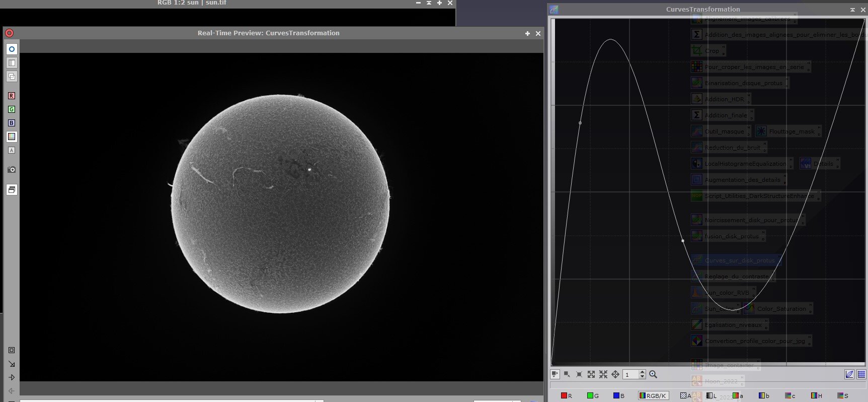This screenshot has height=402, width=868.
Task: Select the RGB/K channel curve tab
Action: pyautogui.click(x=653, y=396)
